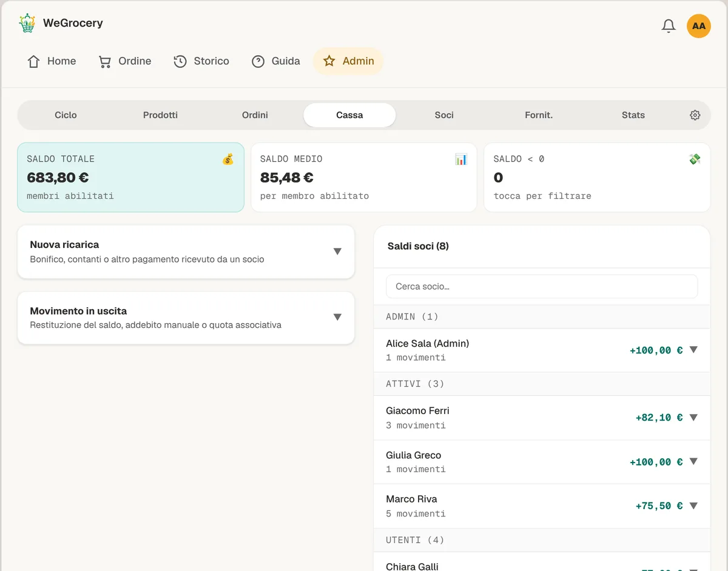
Task: Click the Guida question mark icon
Action: (x=258, y=61)
